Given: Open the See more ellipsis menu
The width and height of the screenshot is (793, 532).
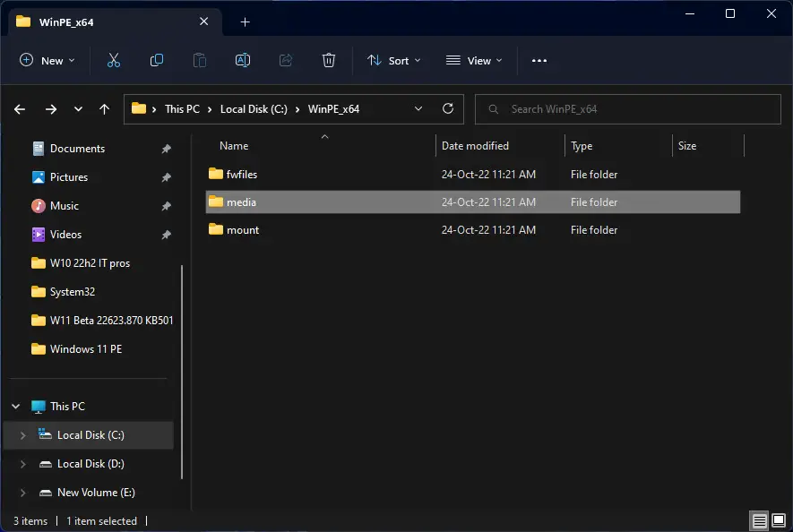Looking at the screenshot, I should click(x=539, y=61).
